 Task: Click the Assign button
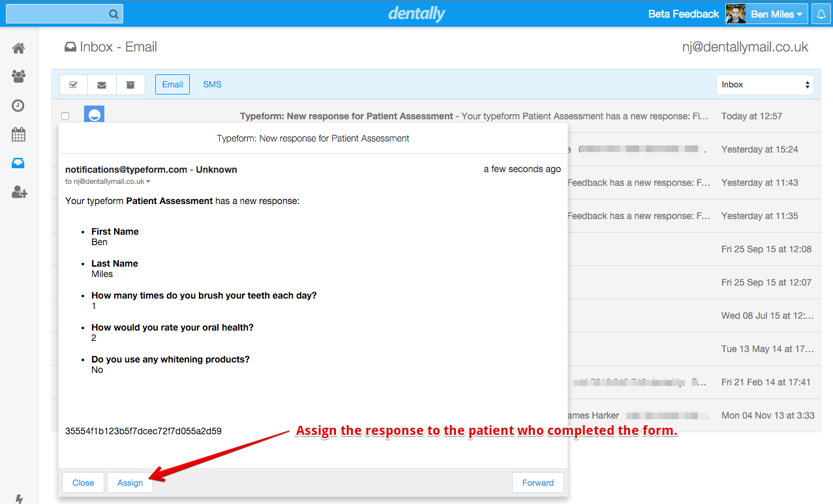tap(130, 482)
